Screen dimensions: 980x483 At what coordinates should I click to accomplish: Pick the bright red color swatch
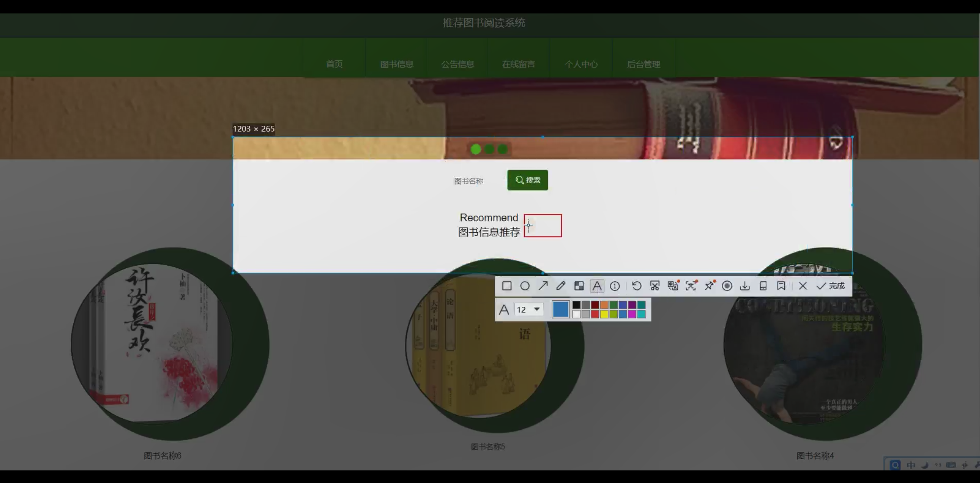(x=595, y=314)
